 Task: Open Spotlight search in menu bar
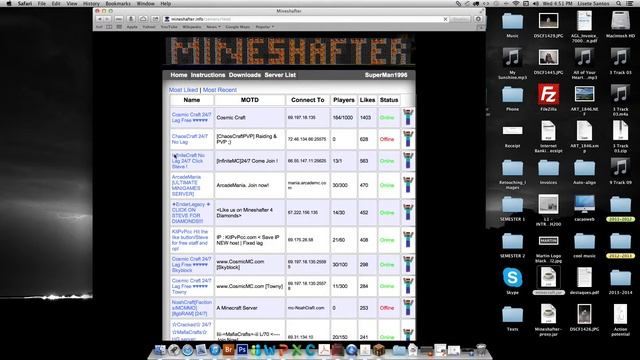click(x=619, y=3)
